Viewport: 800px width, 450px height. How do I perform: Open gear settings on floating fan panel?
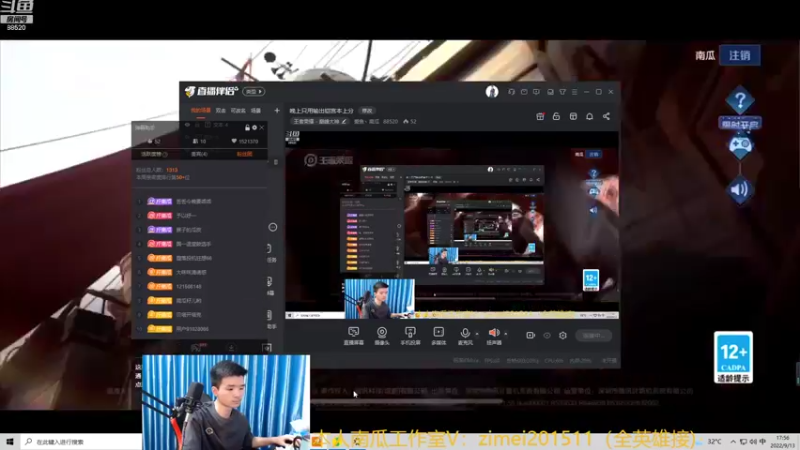pos(254,128)
